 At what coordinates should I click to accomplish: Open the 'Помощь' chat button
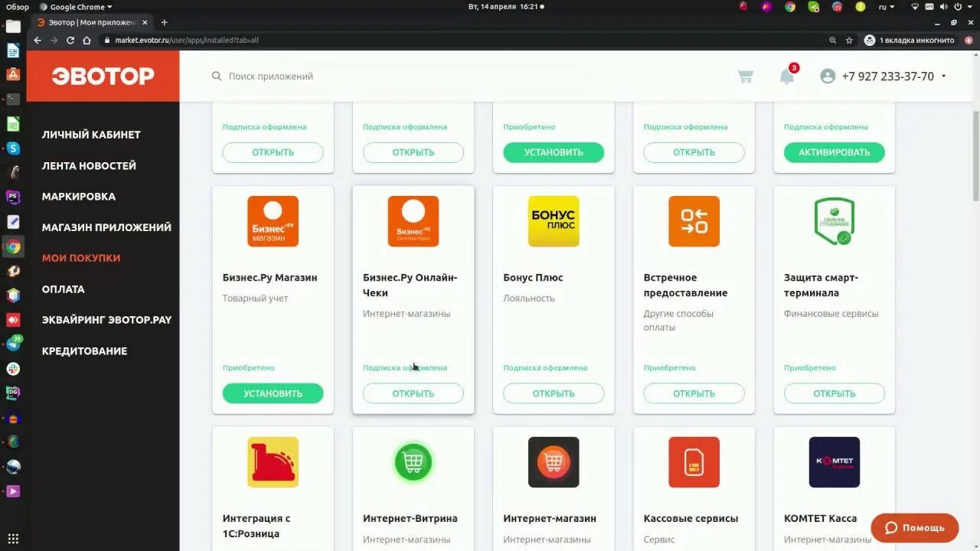pyautogui.click(x=915, y=528)
